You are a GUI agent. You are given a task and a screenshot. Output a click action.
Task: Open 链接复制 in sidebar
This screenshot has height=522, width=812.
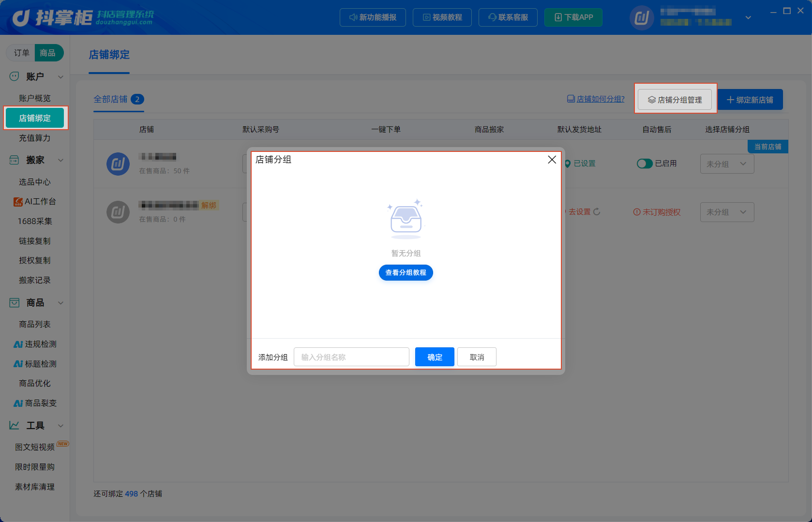pos(35,241)
